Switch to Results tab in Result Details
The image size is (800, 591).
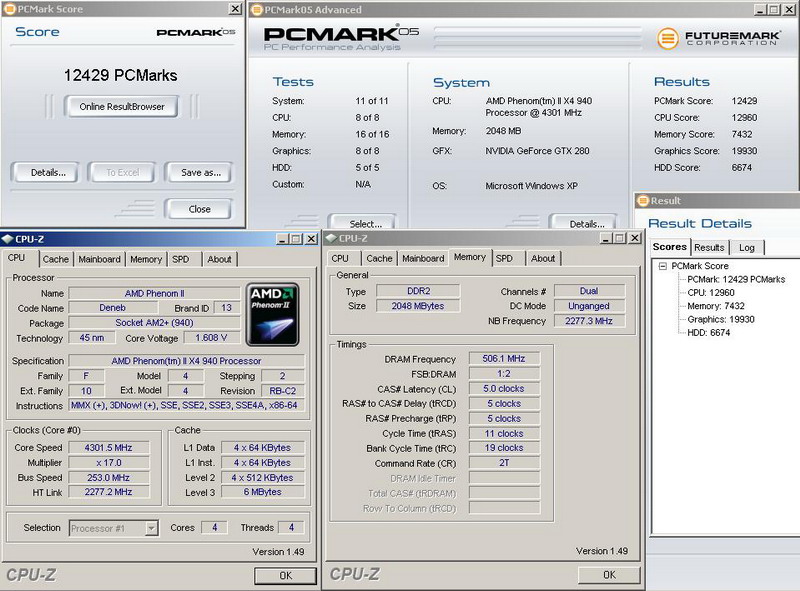click(x=709, y=248)
